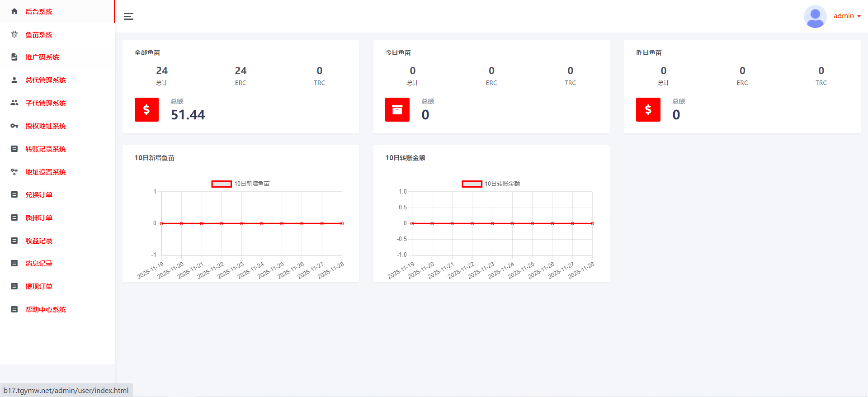Image resolution: width=868 pixels, height=397 pixels.
Task: Click the red archive icon in 今日鱼苗 card
Action: (397, 109)
